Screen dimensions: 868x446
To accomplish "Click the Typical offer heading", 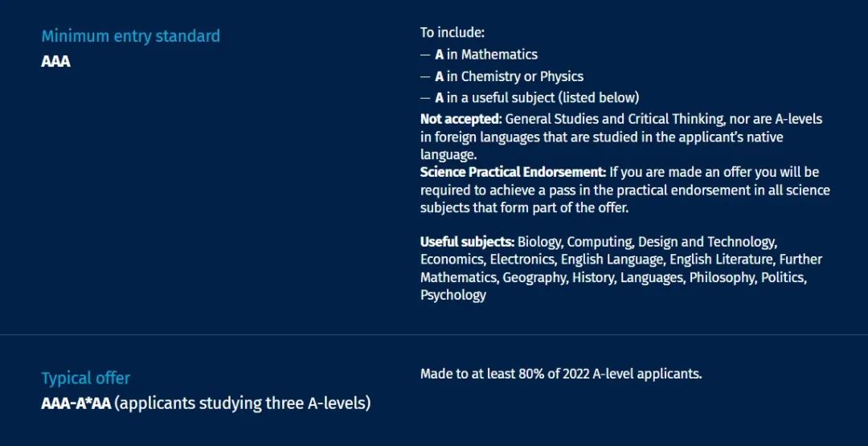I will [86, 378].
